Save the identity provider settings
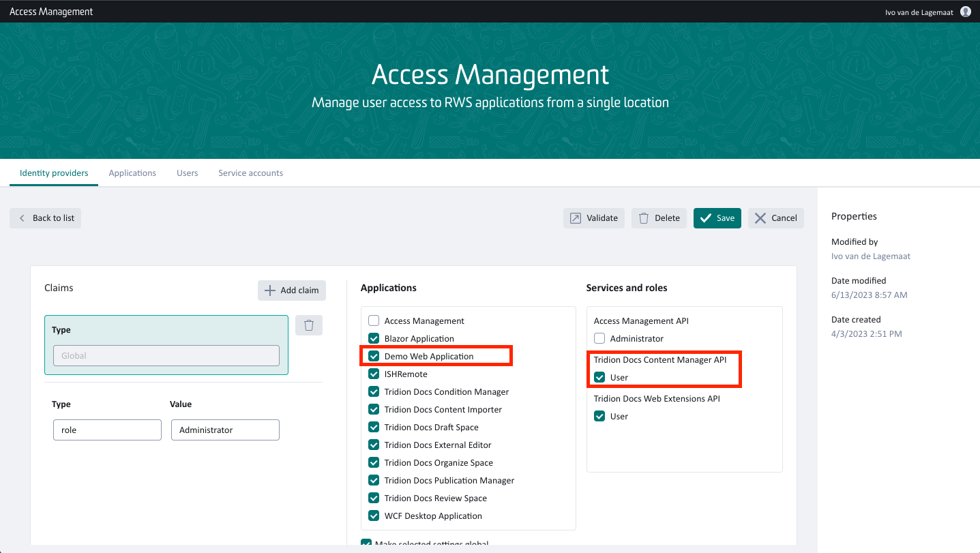980x553 pixels. tap(717, 218)
